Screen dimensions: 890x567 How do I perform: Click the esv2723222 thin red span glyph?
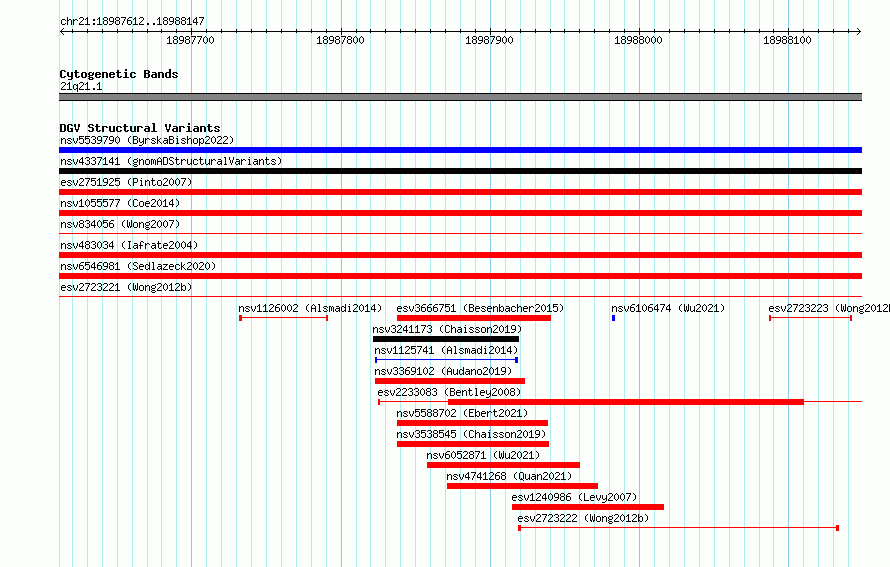click(678, 528)
